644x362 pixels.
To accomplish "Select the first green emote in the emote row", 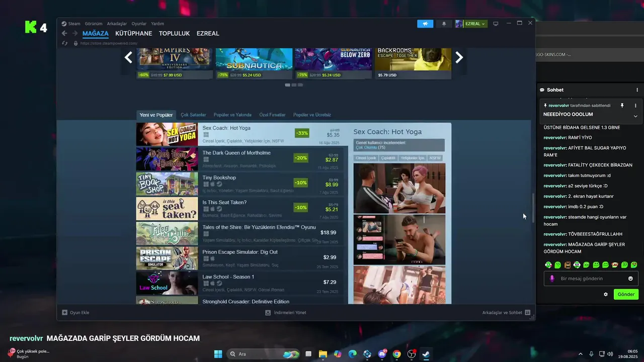I will (548, 265).
